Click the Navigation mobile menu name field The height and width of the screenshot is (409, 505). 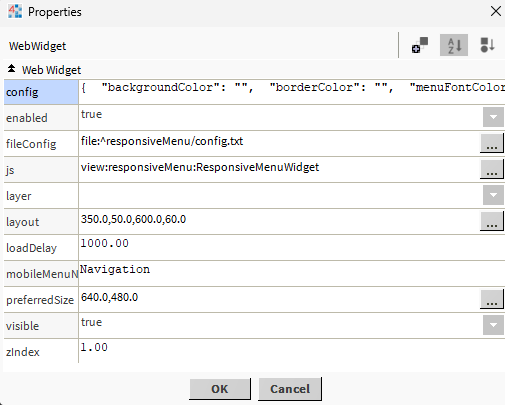coord(292,273)
